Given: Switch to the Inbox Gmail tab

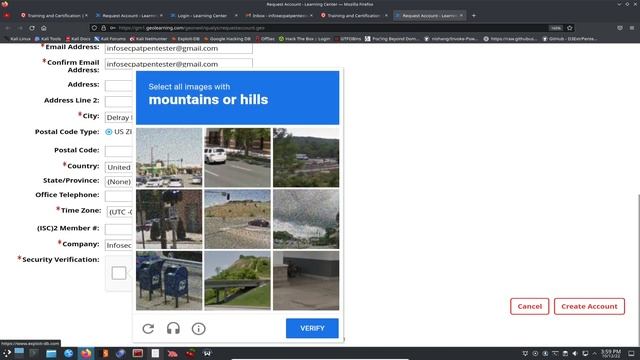Looking at the screenshot, I should pyautogui.click(x=278, y=16).
